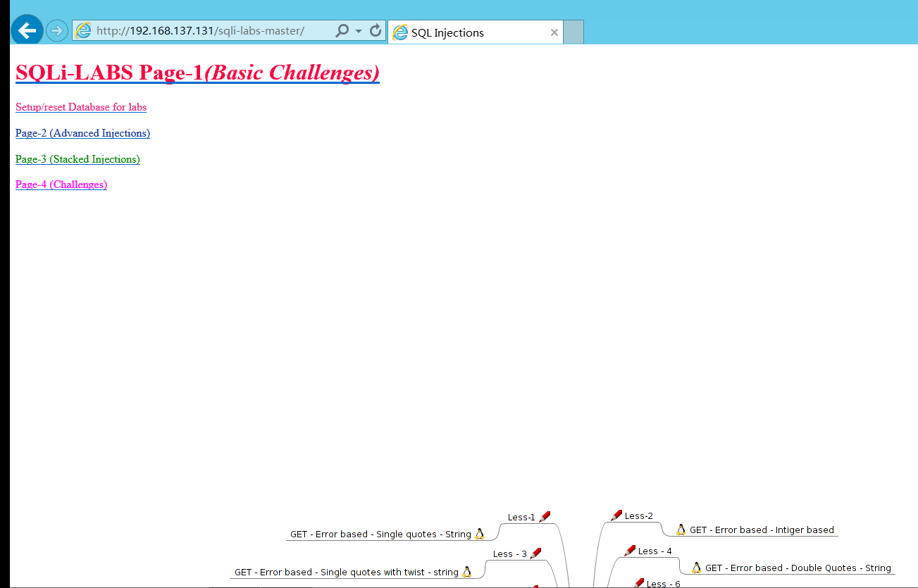
Task: Click the Less-1 node label
Action: pos(521,517)
